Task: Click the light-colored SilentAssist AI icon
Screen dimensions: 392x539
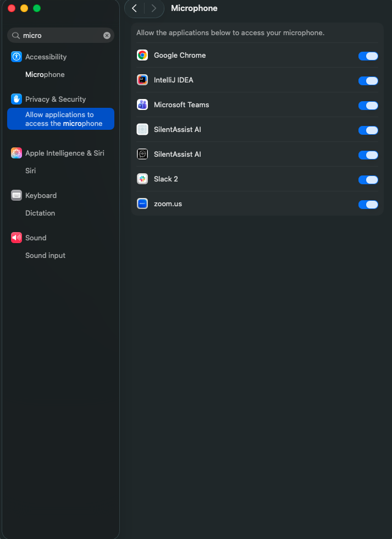Action: click(x=142, y=130)
